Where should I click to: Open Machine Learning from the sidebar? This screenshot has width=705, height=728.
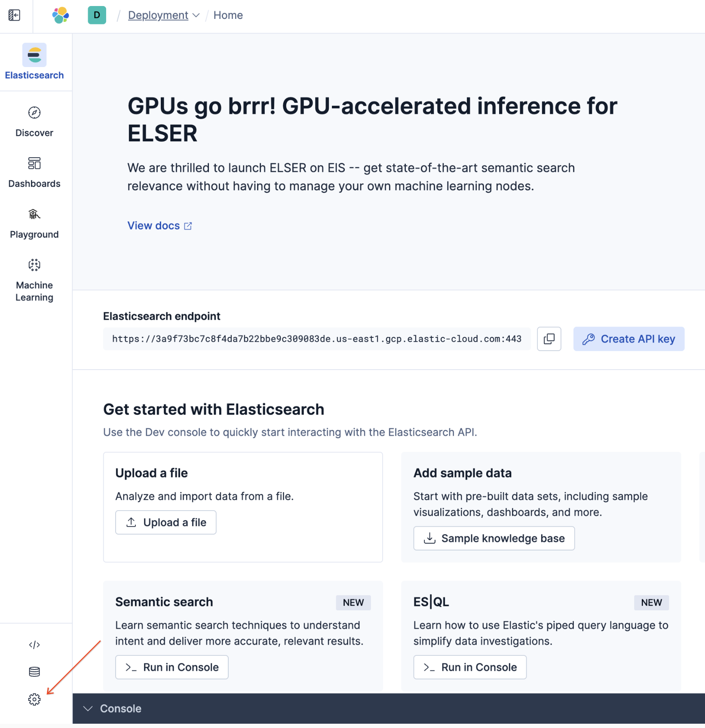pos(34,265)
